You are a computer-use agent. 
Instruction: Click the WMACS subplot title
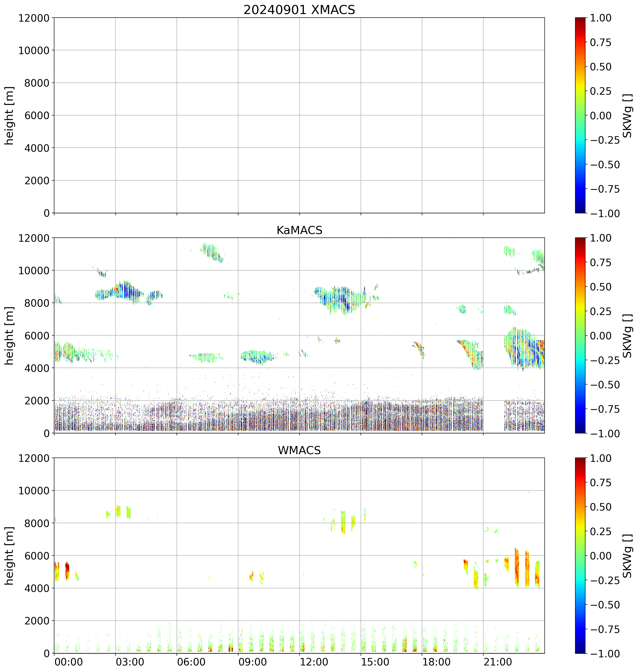(x=299, y=450)
